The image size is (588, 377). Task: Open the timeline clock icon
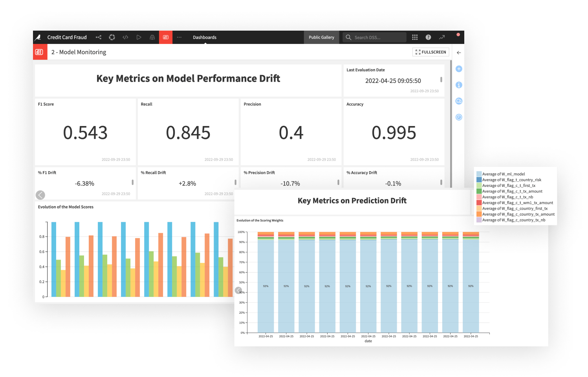click(459, 117)
